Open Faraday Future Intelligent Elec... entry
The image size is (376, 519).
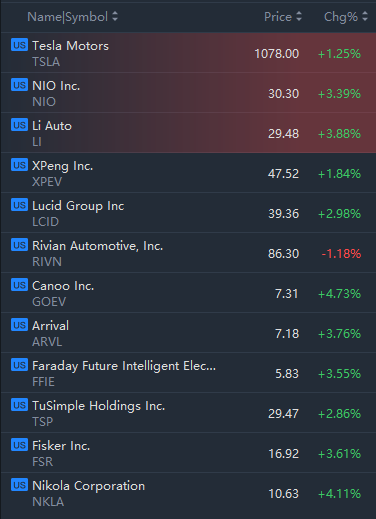pos(188,373)
